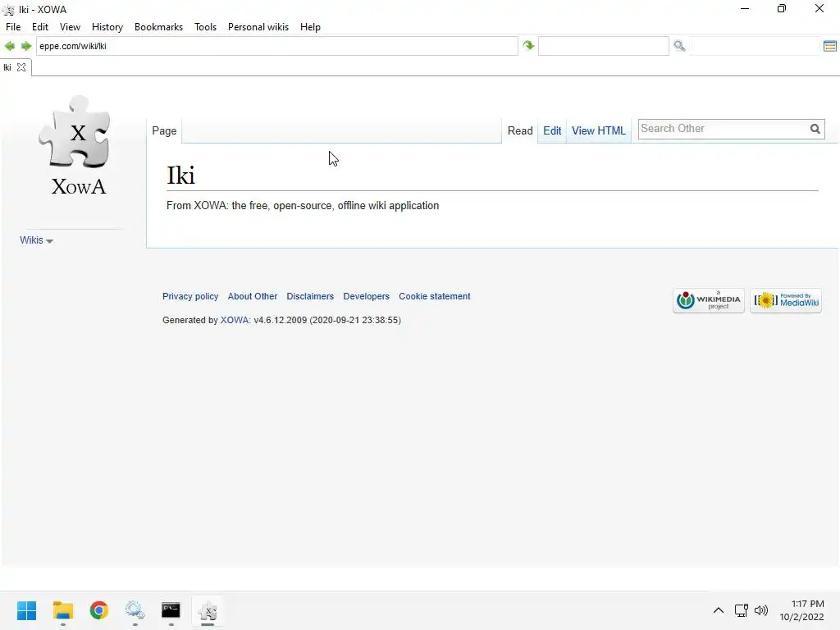This screenshot has width=840, height=630.
Task: Open the gear app on the taskbar
Action: 135,610
